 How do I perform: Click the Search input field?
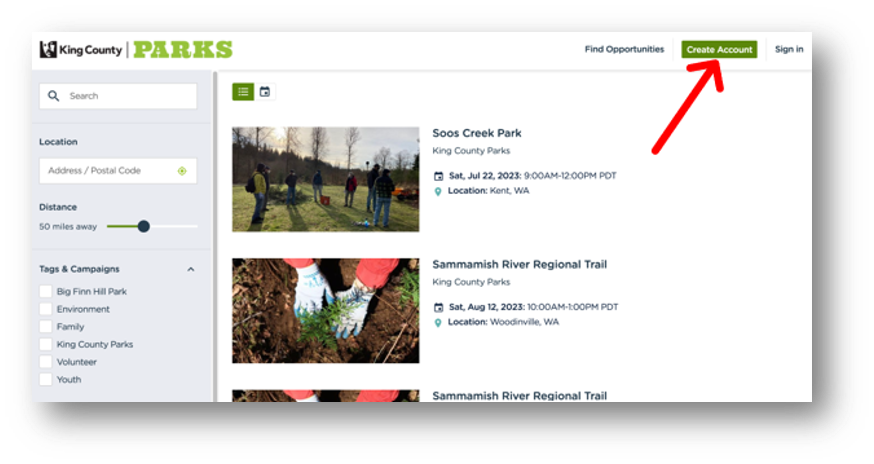[x=118, y=96]
